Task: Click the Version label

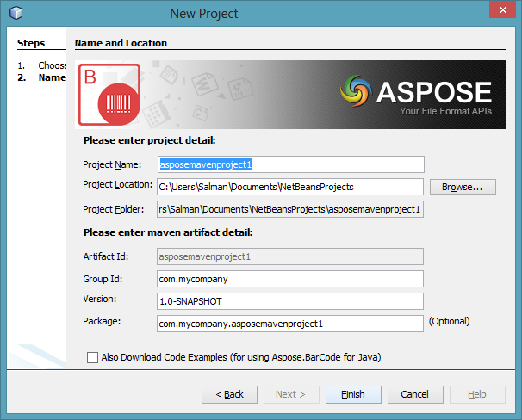Action: 100,299
